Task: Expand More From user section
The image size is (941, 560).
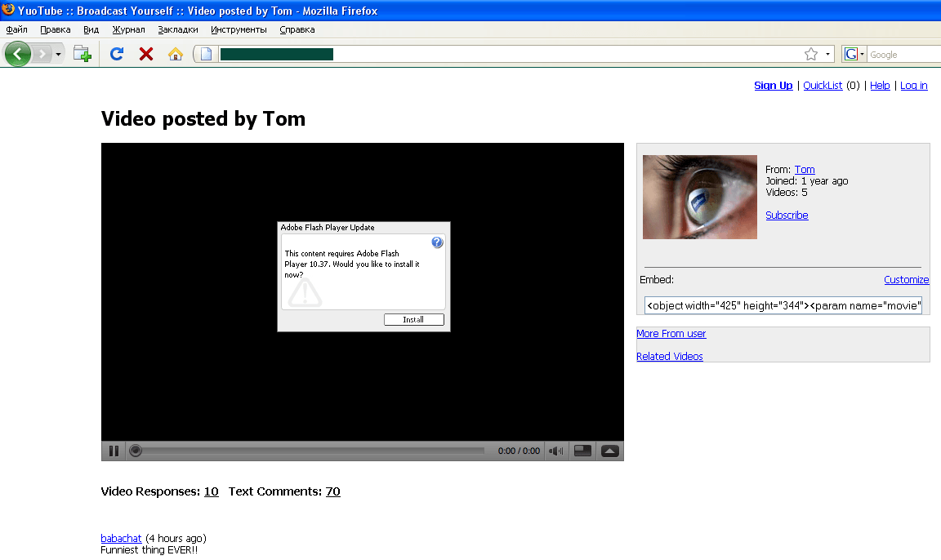Action: coord(671,333)
